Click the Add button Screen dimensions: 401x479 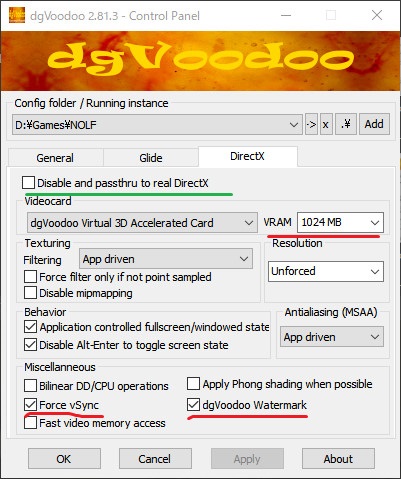(374, 124)
